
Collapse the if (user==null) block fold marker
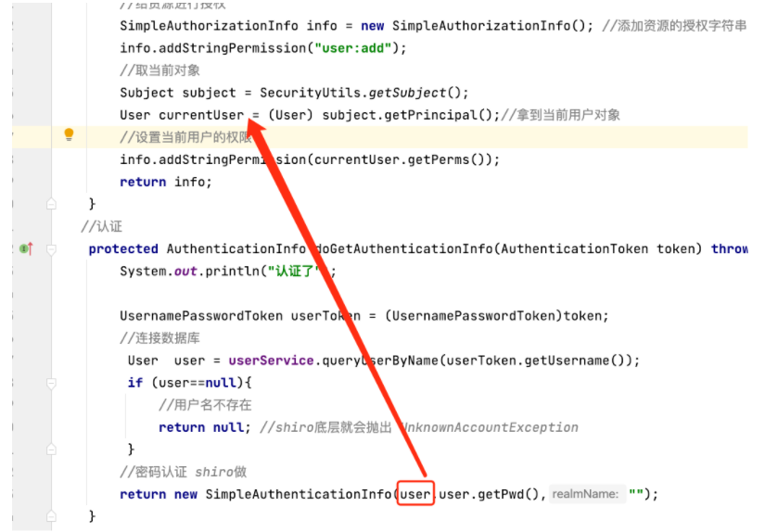(x=51, y=384)
